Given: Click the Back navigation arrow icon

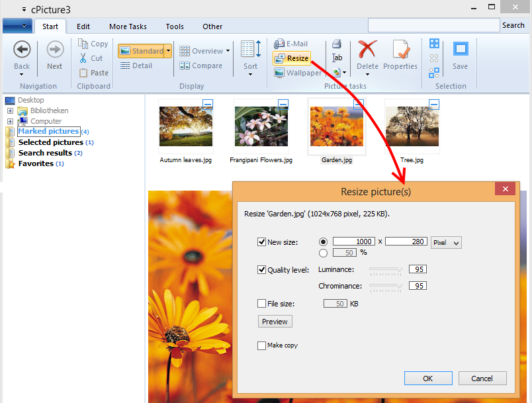Looking at the screenshot, I should tap(22, 50).
